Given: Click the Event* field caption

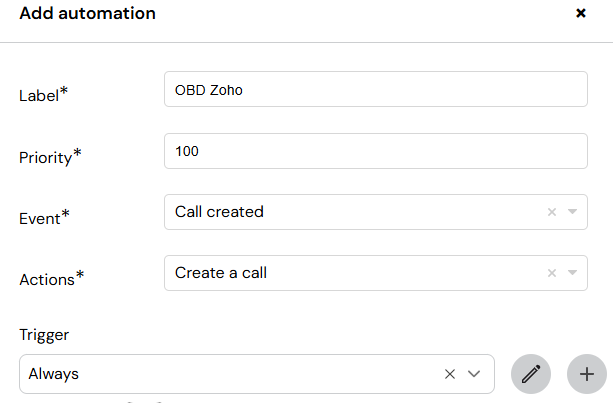Looking at the screenshot, I should click(x=44, y=218).
